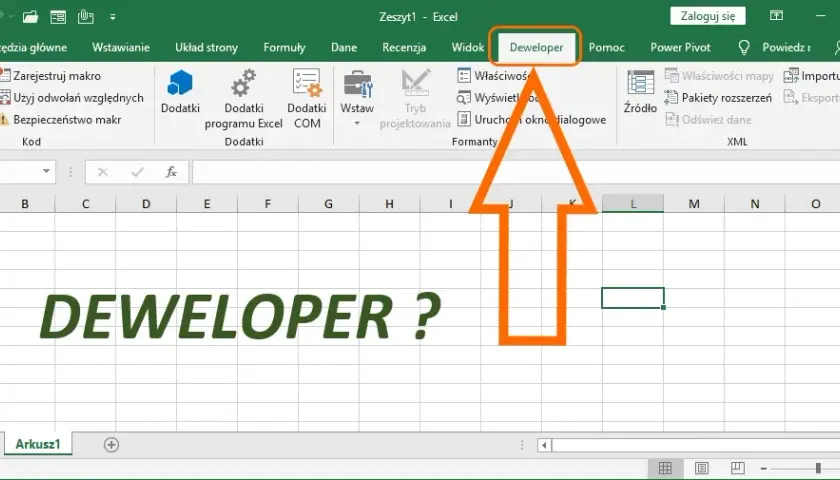
Task: Select column F header
Action: click(267, 204)
